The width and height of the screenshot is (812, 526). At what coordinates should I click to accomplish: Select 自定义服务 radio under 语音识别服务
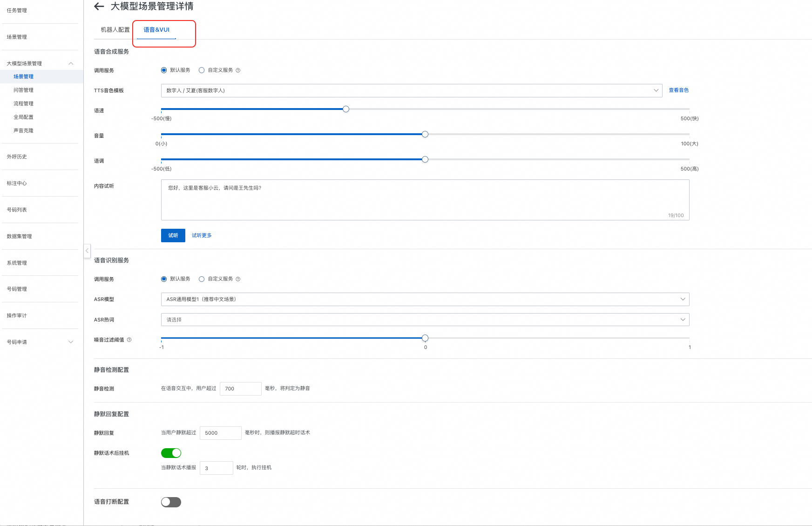tap(202, 279)
